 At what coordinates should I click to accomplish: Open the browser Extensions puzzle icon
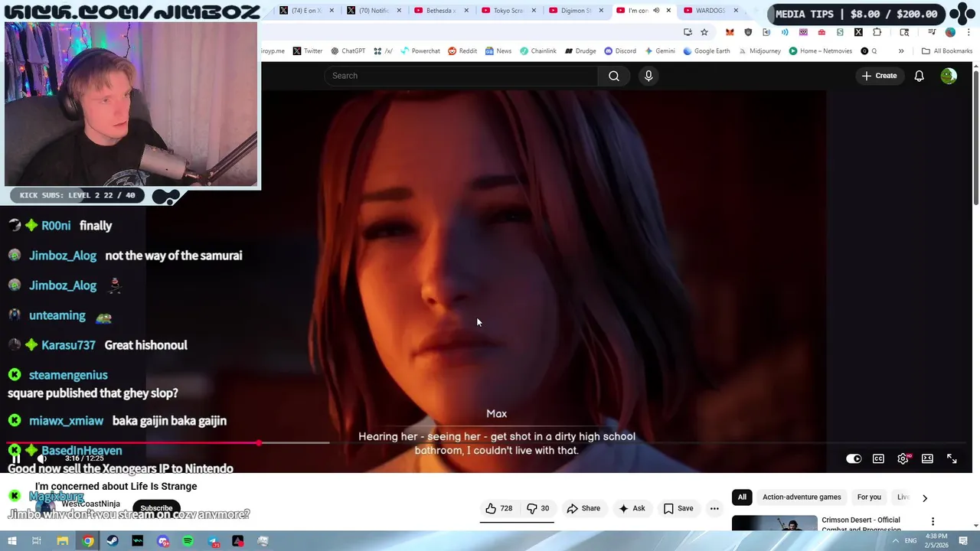(x=877, y=32)
